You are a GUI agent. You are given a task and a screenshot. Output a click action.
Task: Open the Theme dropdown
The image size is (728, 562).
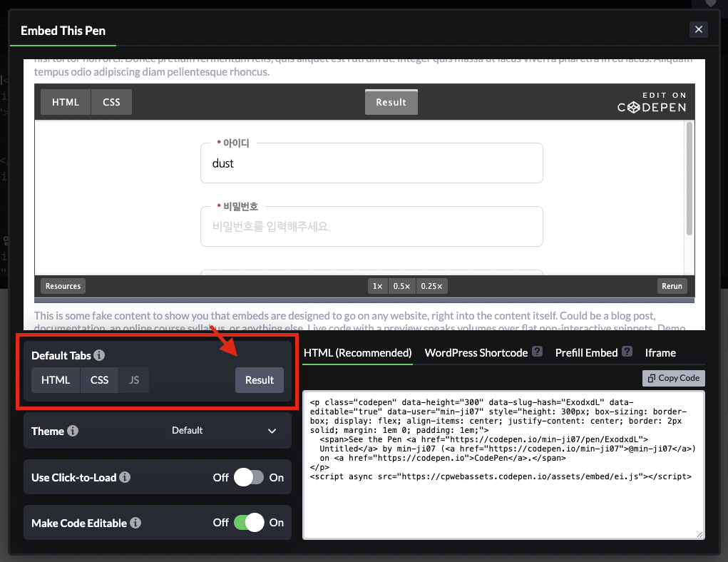click(x=225, y=431)
